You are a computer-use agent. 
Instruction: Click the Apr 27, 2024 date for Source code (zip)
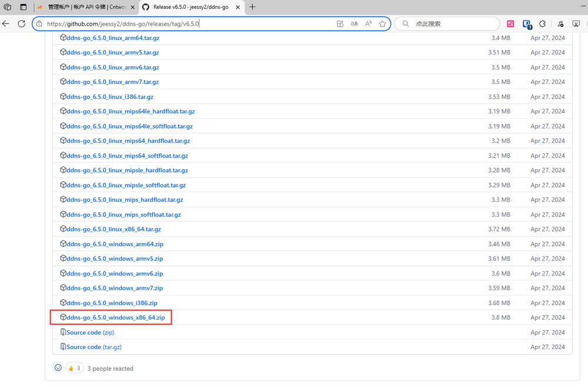(547, 333)
